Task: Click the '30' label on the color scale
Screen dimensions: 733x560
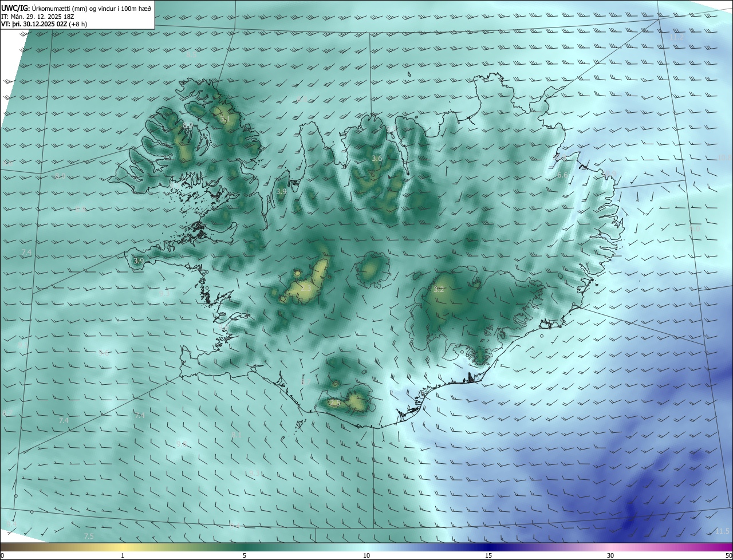Action: click(x=610, y=555)
